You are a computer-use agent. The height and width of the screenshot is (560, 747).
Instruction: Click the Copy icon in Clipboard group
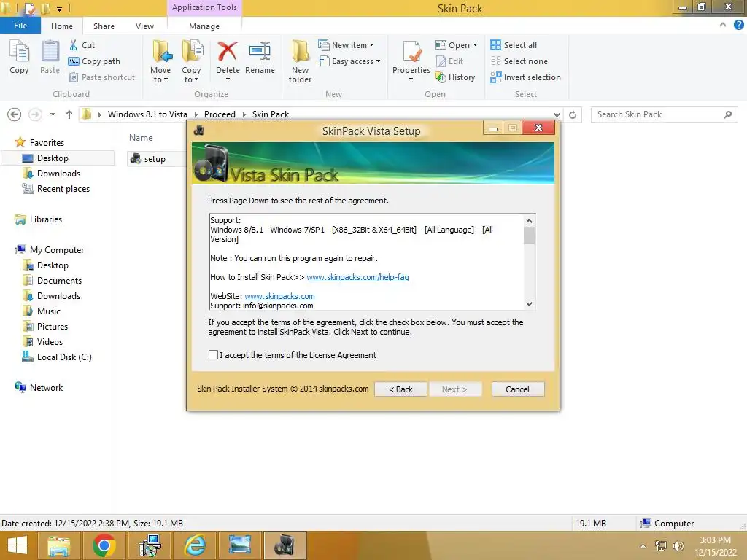pyautogui.click(x=19, y=52)
